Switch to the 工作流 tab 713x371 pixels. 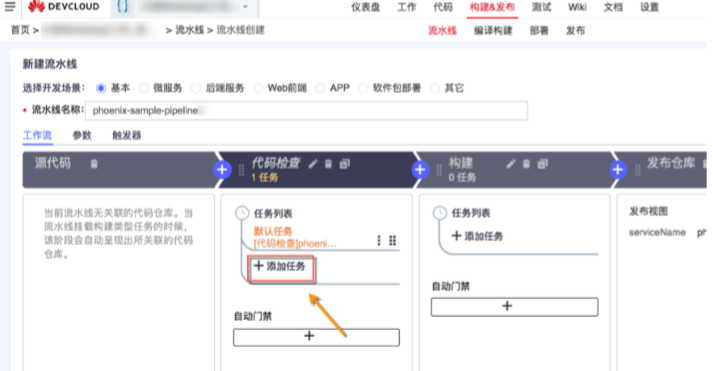[x=37, y=135]
